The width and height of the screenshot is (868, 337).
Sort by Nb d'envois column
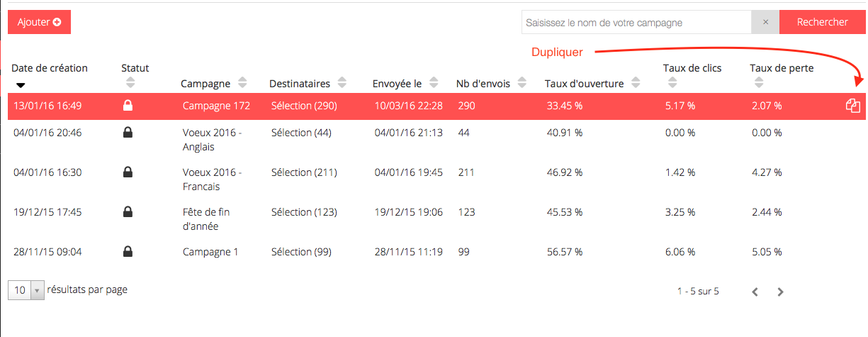523,83
